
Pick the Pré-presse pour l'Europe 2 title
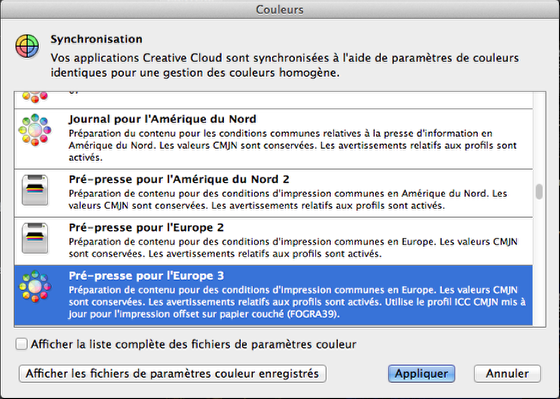[146, 228]
